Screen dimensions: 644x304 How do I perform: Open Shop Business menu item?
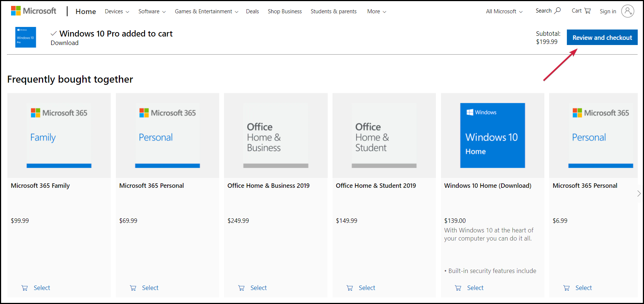point(285,11)
